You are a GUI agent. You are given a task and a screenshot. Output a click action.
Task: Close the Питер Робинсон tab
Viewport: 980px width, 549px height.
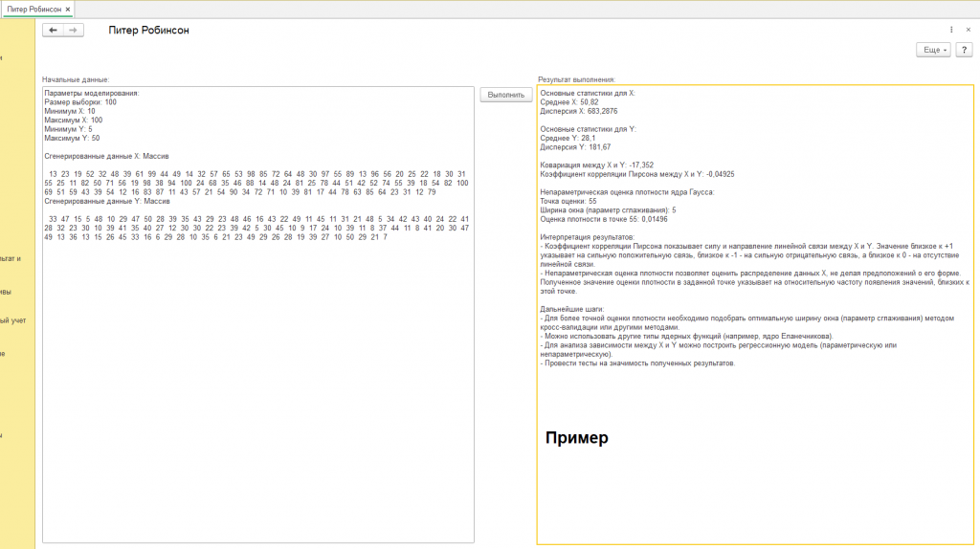point(68,10)
